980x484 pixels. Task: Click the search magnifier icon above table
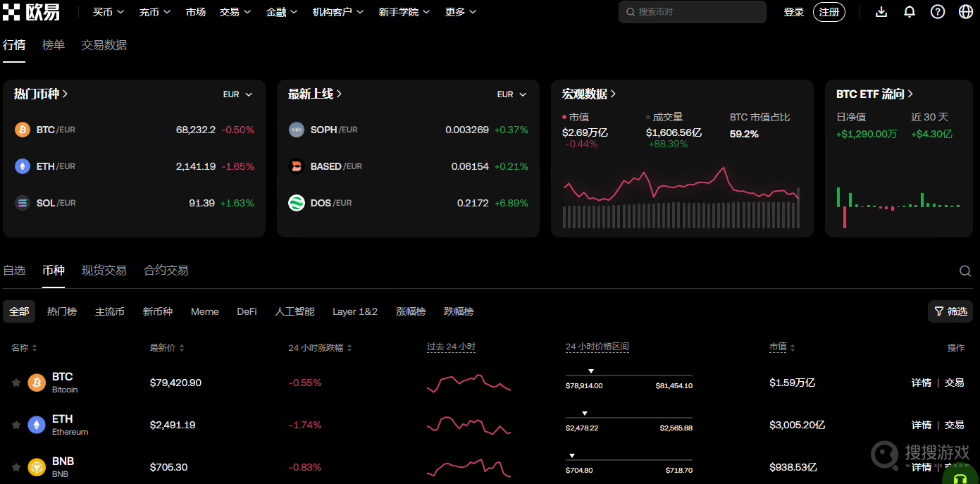(965, 271)
